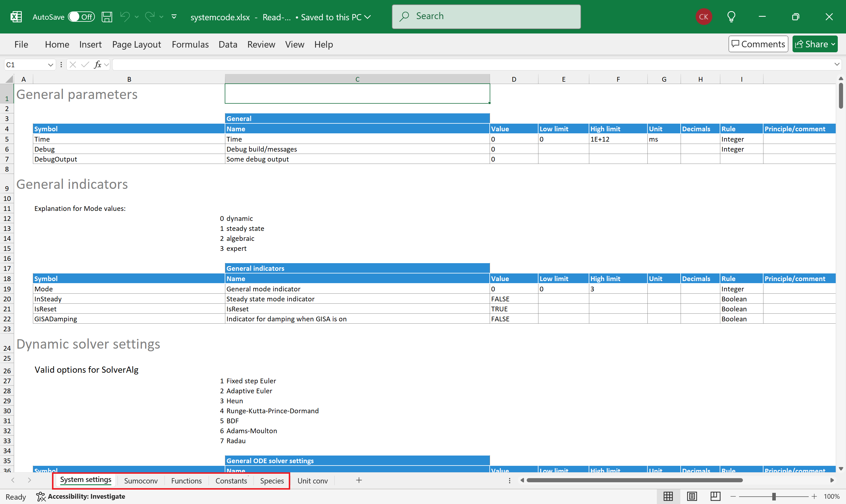Expand the Name Box dropdown
Viewport: 846px width, 504px height.
click(x=51, y=65)
